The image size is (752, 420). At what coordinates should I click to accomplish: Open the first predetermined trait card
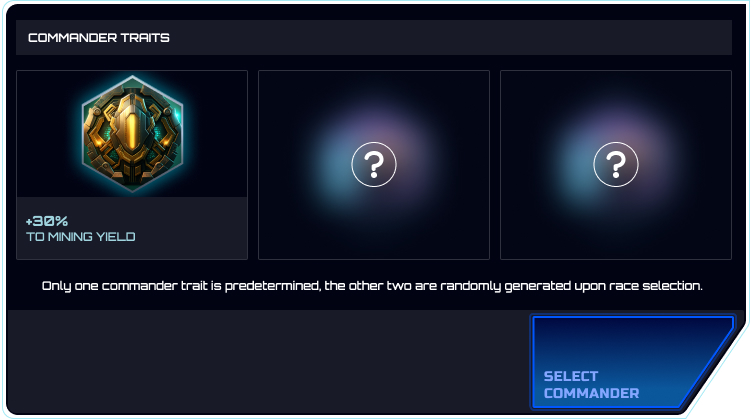[x=132, y=165]
